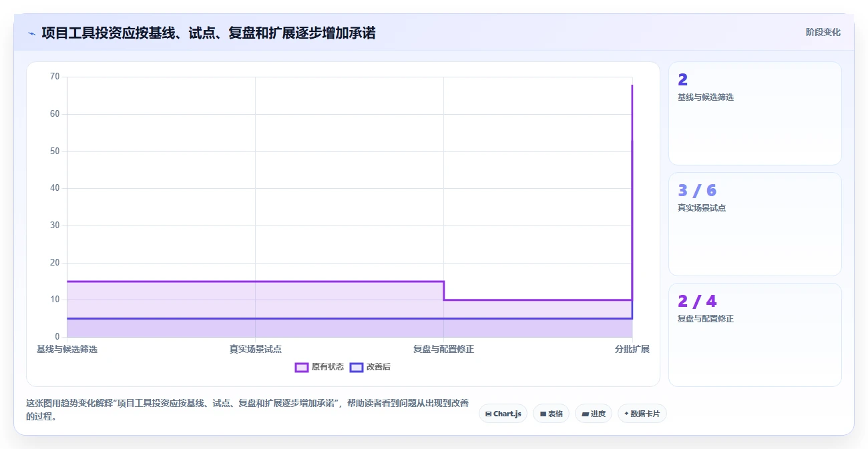Click the x-axis label 基线与候选筛选

pos(67,349)
